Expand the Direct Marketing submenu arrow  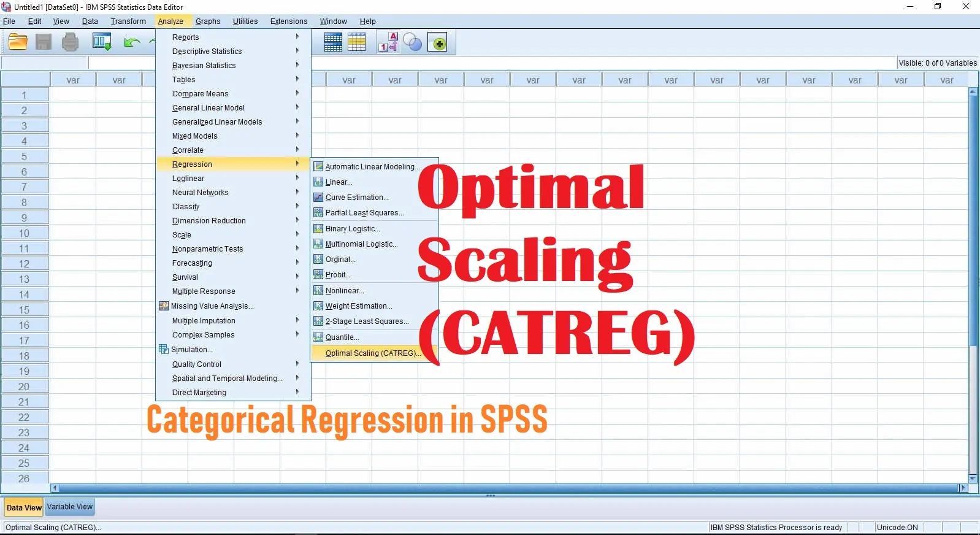click(x=297, y=392)
